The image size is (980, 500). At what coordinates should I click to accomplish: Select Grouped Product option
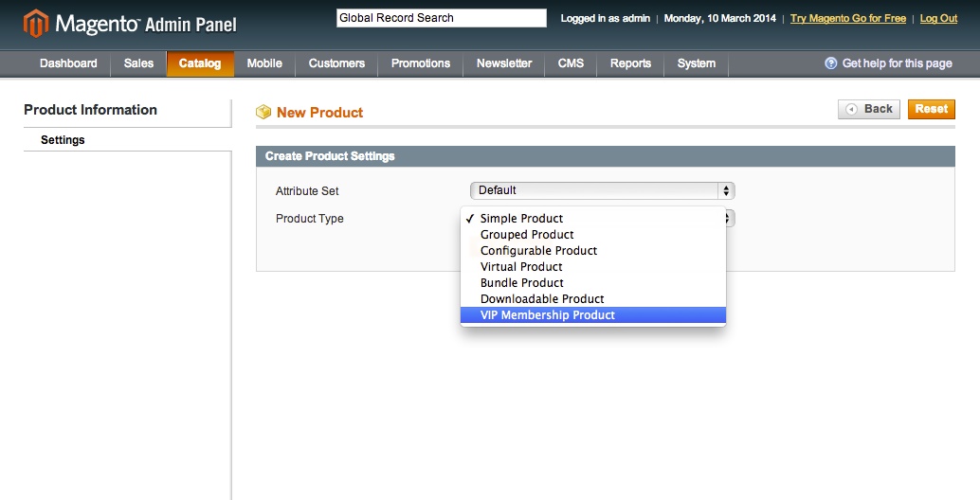coord(592,235)
